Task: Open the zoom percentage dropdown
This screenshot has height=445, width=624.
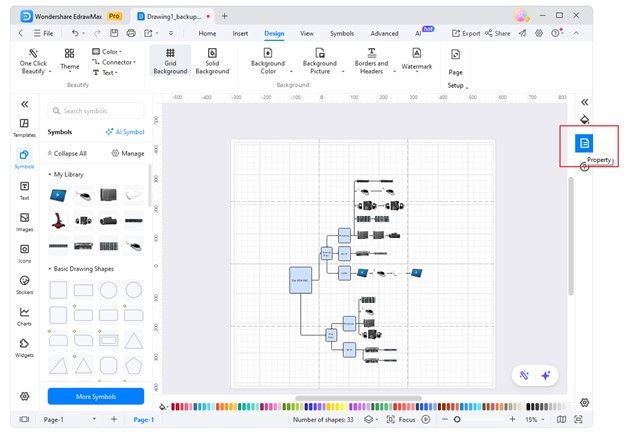Action: pyautogui.click(x=534, y=420)
